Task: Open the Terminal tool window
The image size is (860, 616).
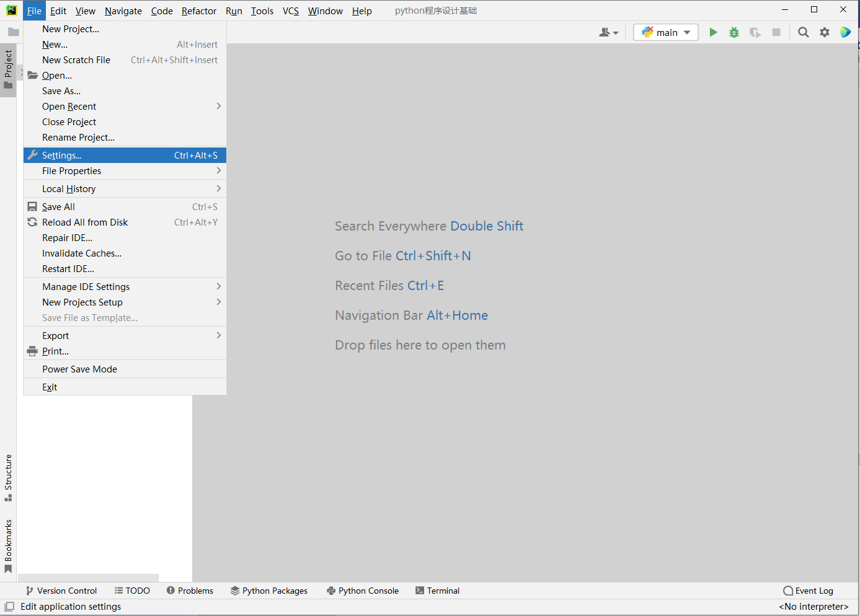Action: click(437, 591)
